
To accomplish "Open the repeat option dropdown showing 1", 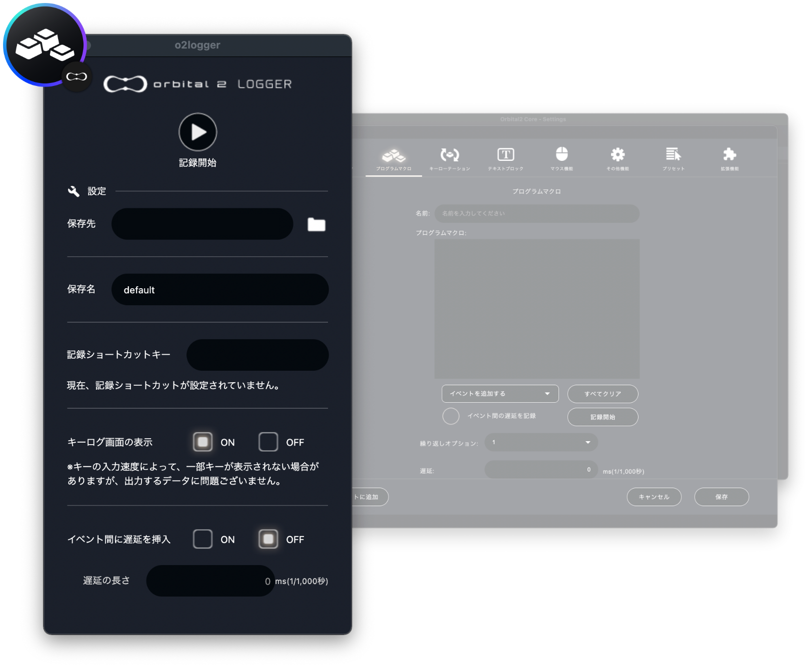I will (541, 442).
